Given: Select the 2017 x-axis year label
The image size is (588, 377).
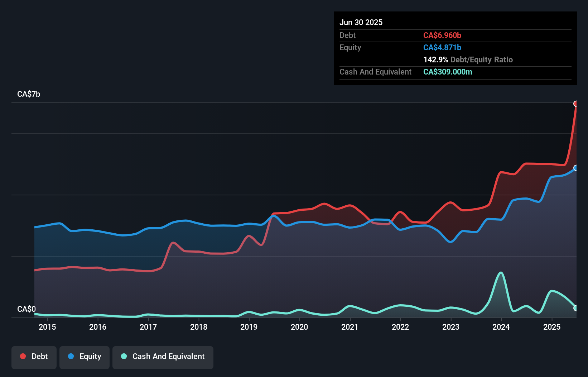Looking at the screenshot, I should (148, 327).
